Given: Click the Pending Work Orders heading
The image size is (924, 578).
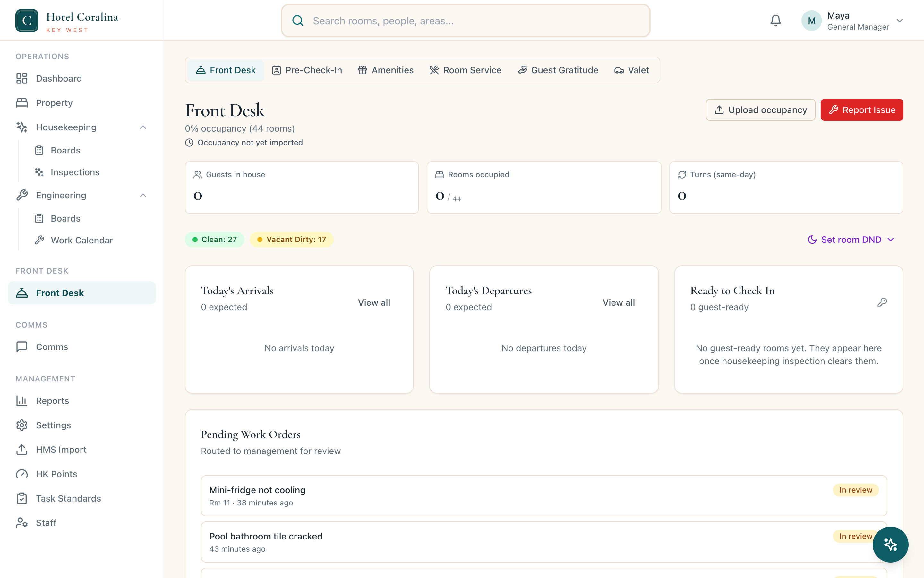Looking at the screenshot, I should 251,435.
